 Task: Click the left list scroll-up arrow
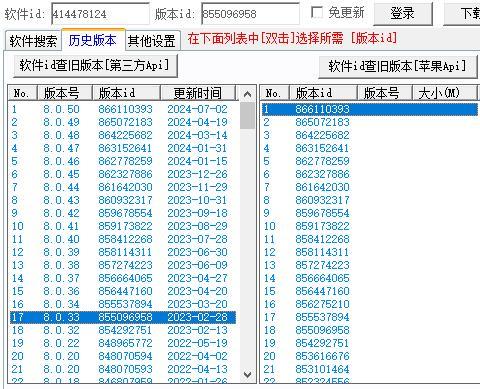[247, 94]
